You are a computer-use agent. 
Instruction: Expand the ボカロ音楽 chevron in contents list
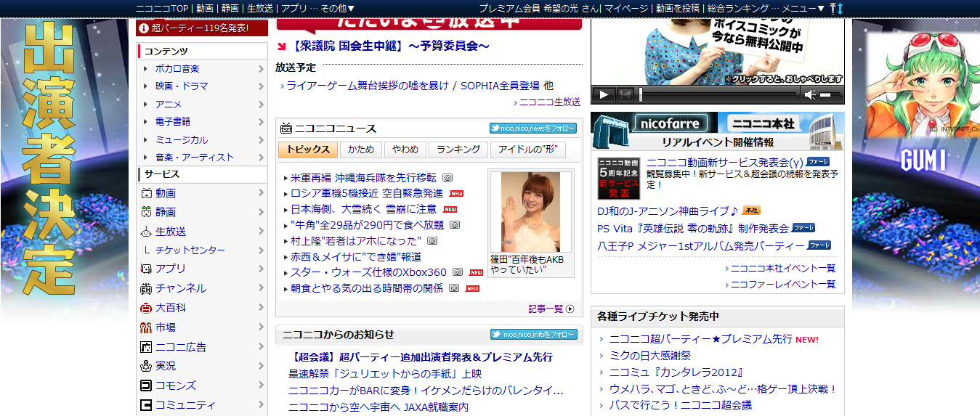(x=261, y=69)
